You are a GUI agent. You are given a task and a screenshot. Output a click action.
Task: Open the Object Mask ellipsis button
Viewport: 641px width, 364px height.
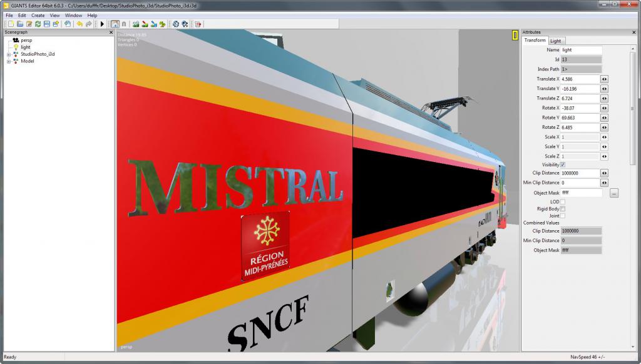coord(614,193)
